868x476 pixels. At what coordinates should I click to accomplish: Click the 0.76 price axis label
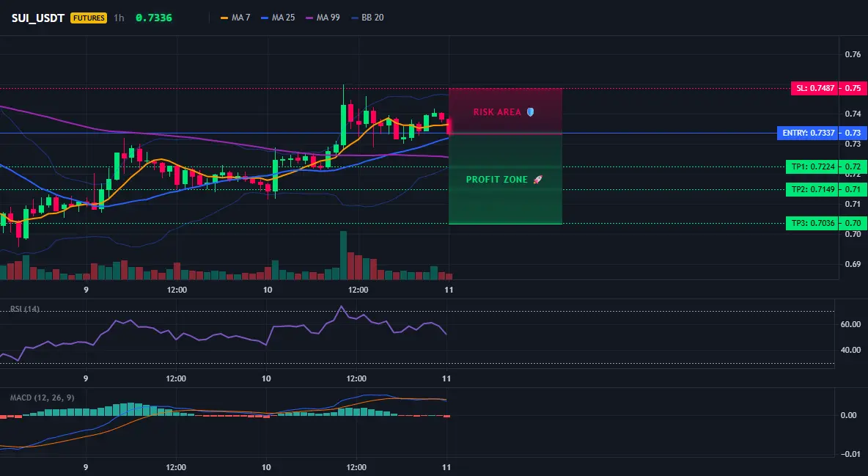point(853,54)
